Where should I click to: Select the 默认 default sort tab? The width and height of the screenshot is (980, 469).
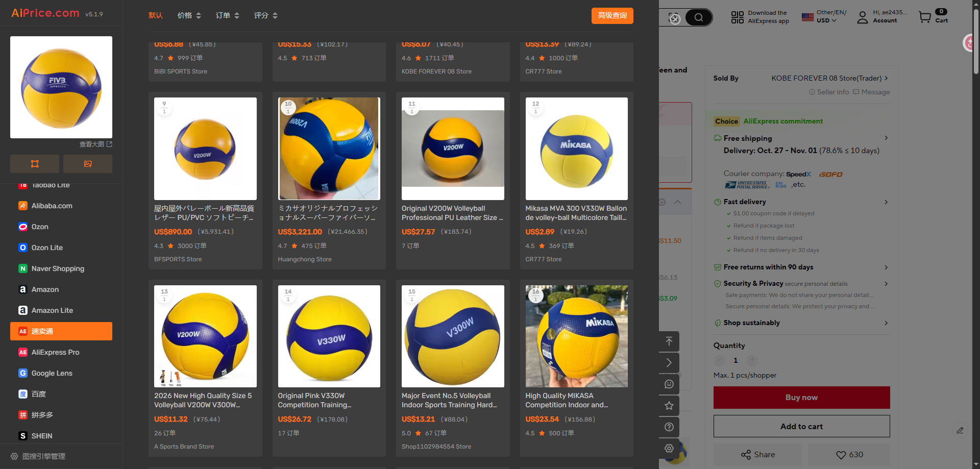[x=156, y=16]
